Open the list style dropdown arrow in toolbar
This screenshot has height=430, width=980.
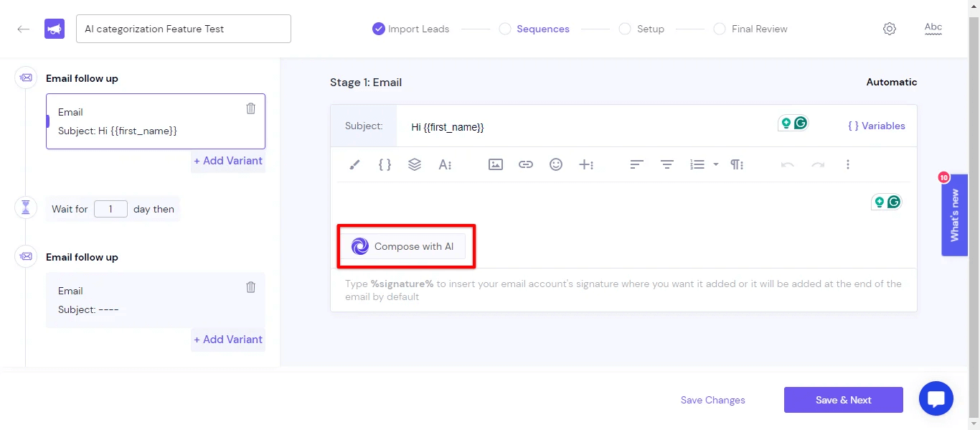tap(715, 164)
